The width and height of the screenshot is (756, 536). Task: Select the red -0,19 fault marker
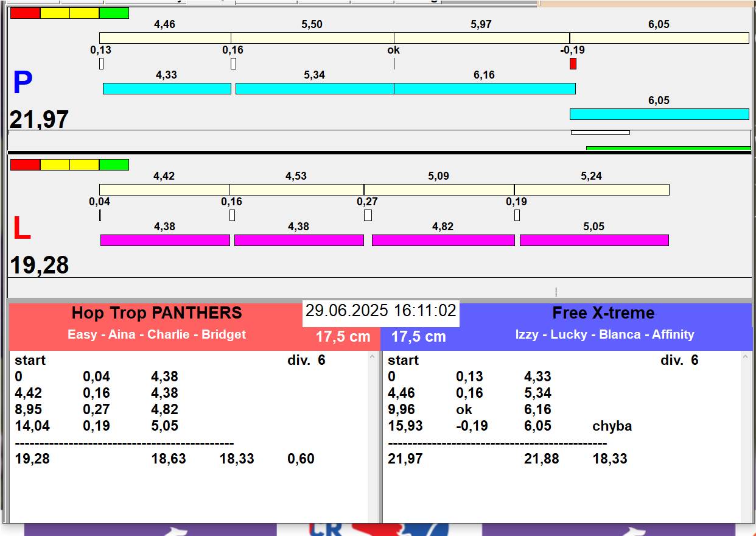[x=573, y=63]
